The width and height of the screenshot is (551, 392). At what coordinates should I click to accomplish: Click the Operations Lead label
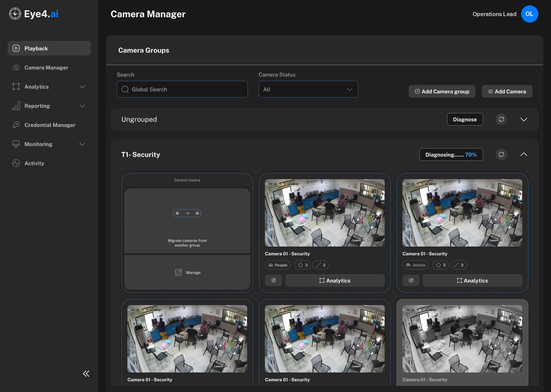(494, 14)
